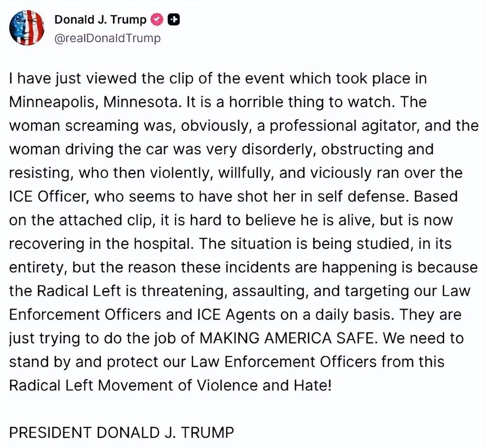Click the pink verified checkmark badge

[x=156, y=20]
